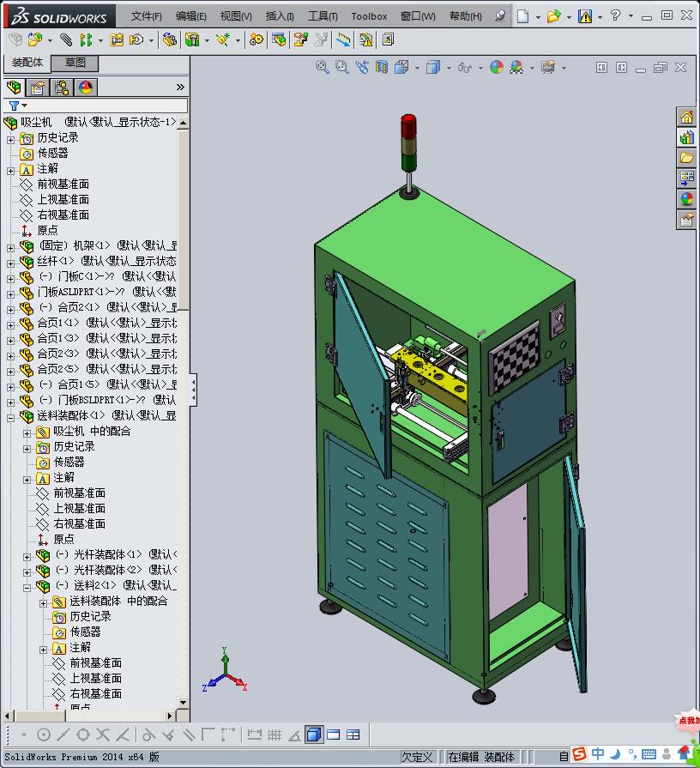Open the 插入(I) menu
The height and width of the screenshot is (768, 700).
pyautogui.click(x=280, y=16)
